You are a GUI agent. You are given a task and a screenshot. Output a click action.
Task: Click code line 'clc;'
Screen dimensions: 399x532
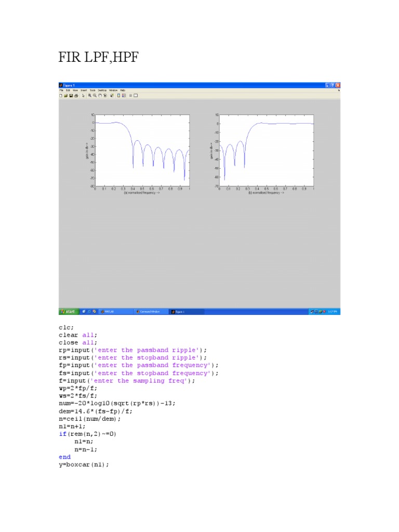(x=66, y=328)
